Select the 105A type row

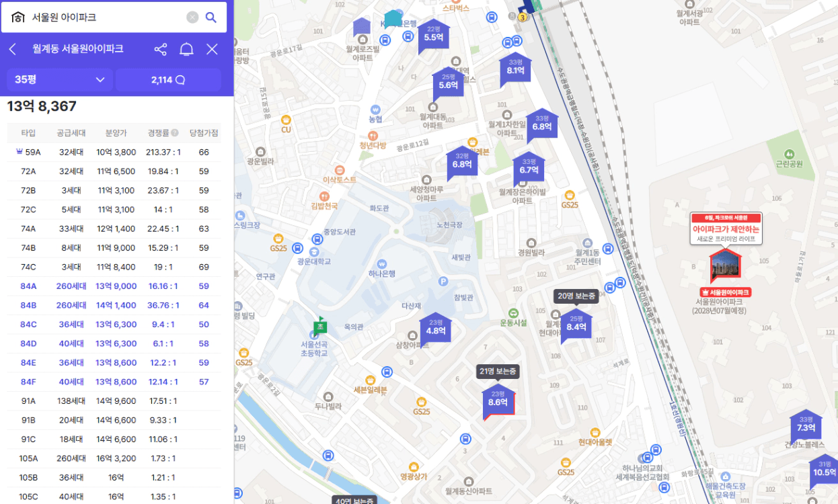point(113,458)
